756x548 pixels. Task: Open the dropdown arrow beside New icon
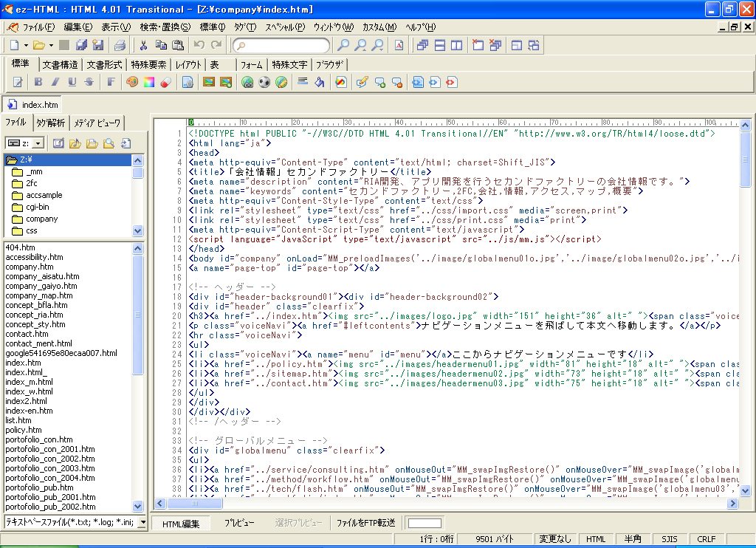coord(26,45)
